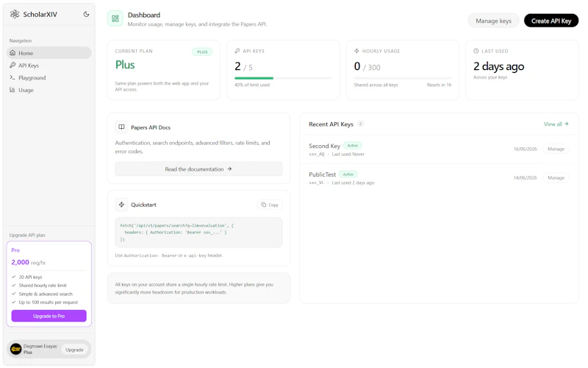
Task: Manage the PublicTest key
Action: pyautogui.click(x=556, y=177)
